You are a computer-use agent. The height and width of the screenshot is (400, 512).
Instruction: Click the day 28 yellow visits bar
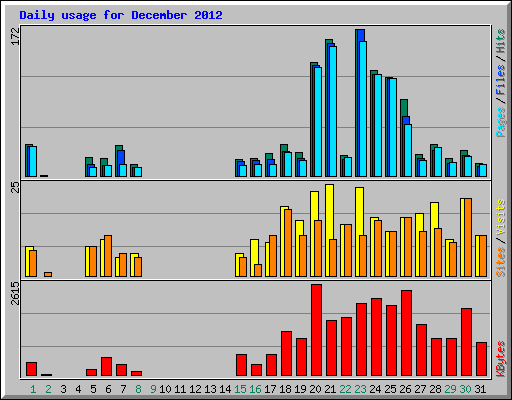[434, 215]
